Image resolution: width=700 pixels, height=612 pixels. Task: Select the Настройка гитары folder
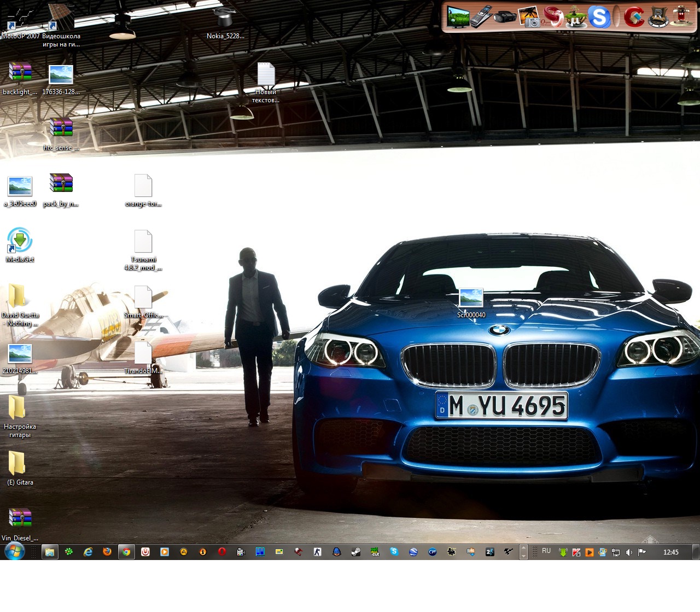[x=17, y=408]
